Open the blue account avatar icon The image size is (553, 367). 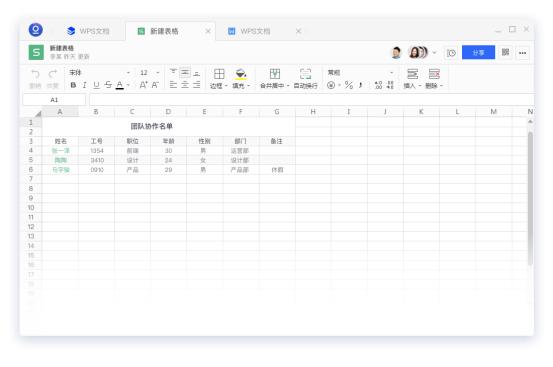coord(36,30)
